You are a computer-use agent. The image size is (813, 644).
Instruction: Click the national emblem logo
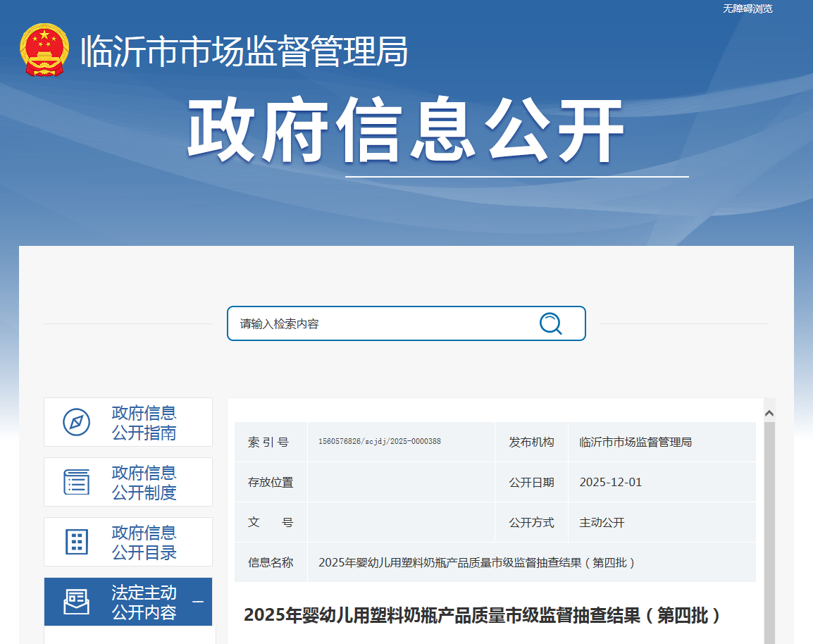click(x=44, y=50)
